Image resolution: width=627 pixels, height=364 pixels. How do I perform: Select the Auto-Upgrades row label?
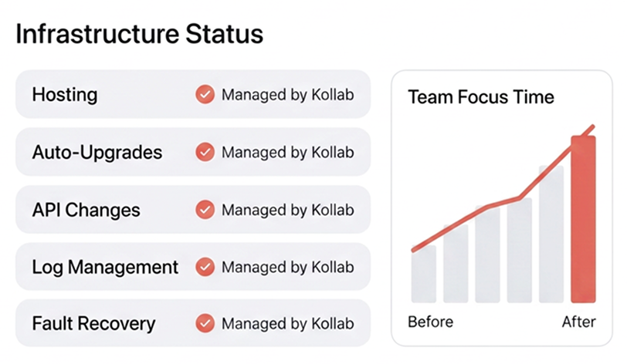tap(97, 153)
